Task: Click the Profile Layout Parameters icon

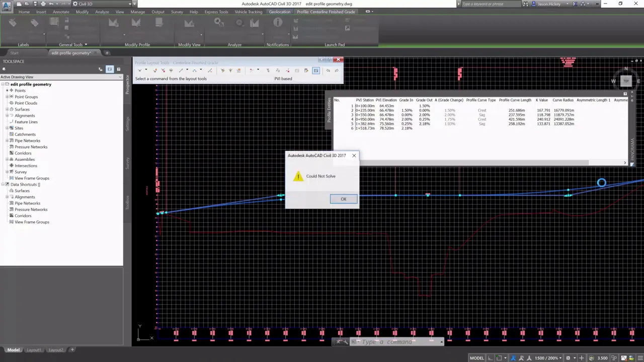Action: click(306, 70)
